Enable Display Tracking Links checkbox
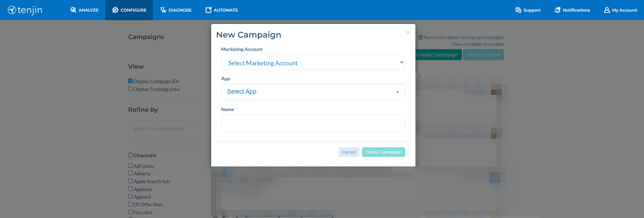The width and height of the screenshot is (644, 218). [131, 89]
